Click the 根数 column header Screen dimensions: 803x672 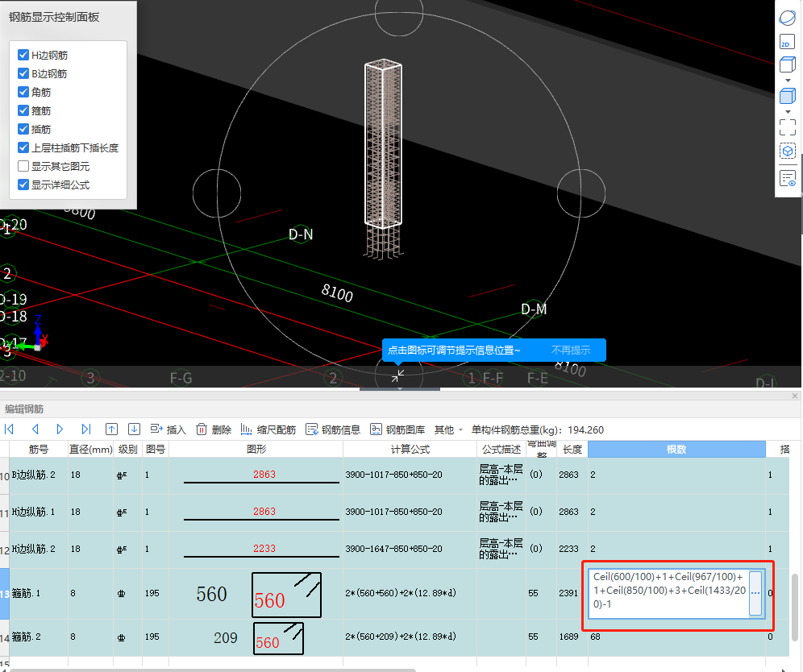(x=676, y=449)
